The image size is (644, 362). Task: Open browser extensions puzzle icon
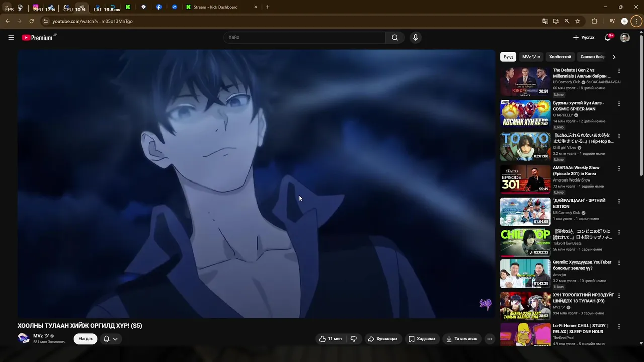[594, 21]
